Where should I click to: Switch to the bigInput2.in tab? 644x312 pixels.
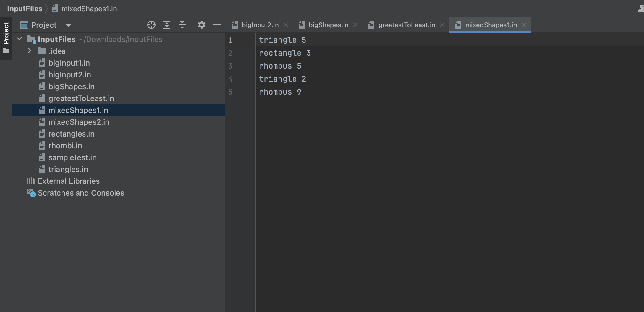pyautogui.click(x=260, y=25)
